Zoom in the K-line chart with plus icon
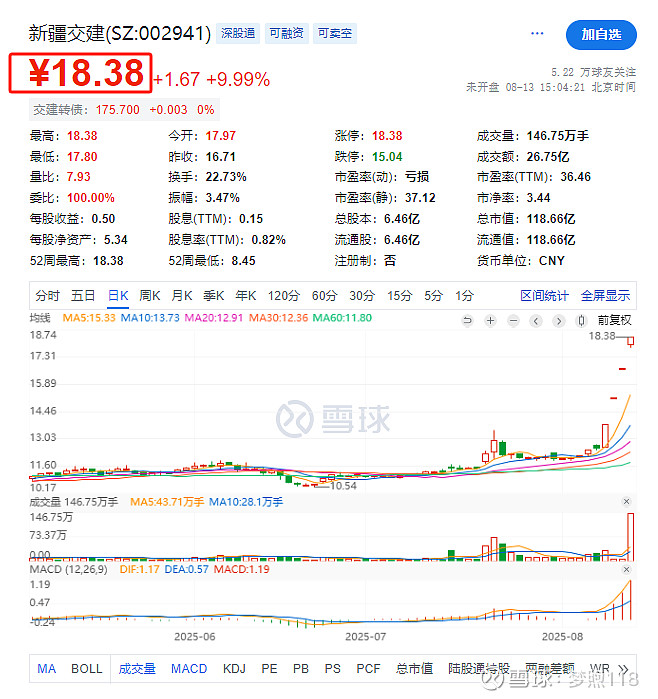Image resolution: width=658 pixels, height=699 pixels. click(490, 321)
